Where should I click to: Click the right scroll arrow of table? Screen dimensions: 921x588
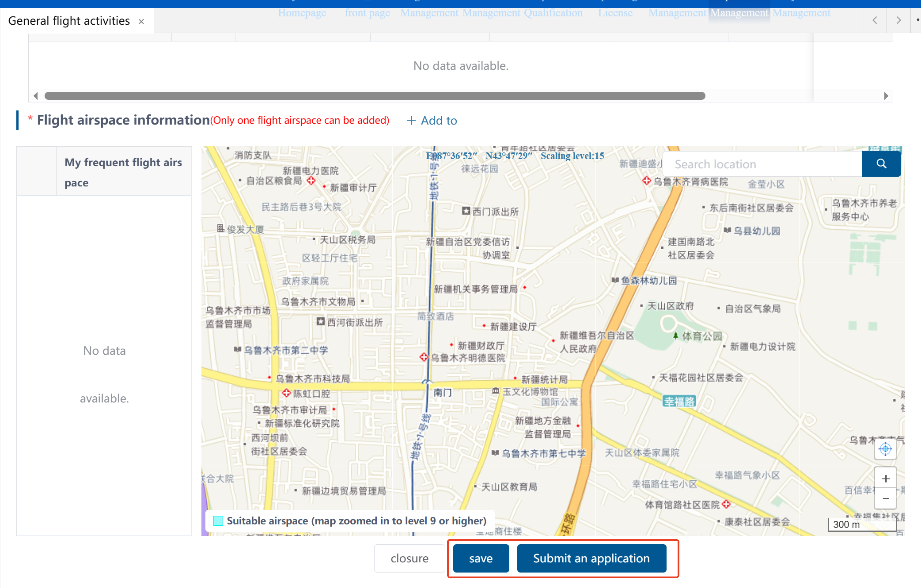(886, 96)
